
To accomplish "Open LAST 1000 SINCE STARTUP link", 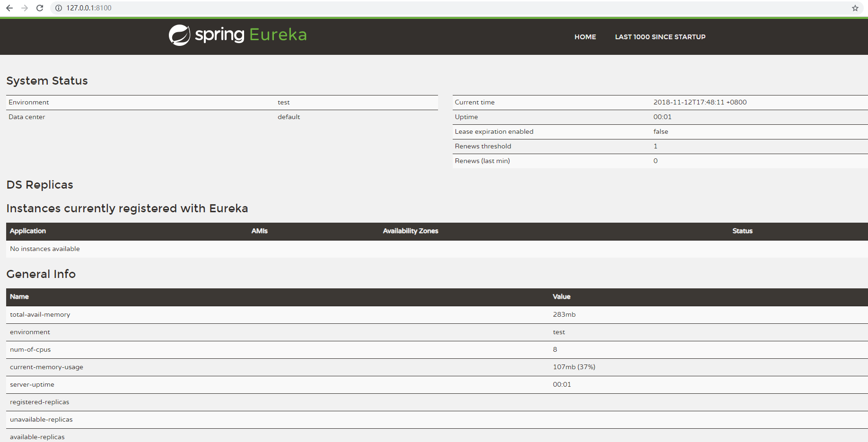I will click(660, 37).
